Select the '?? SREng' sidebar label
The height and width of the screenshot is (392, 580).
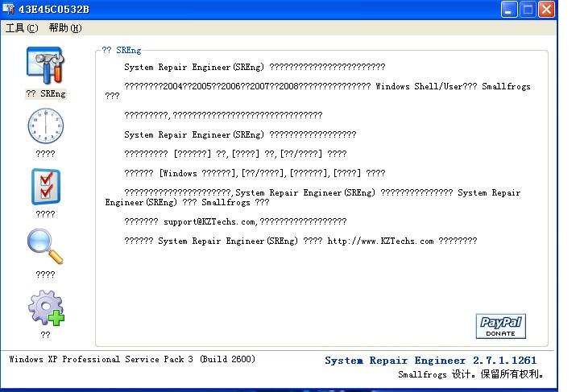coord(45,94)
